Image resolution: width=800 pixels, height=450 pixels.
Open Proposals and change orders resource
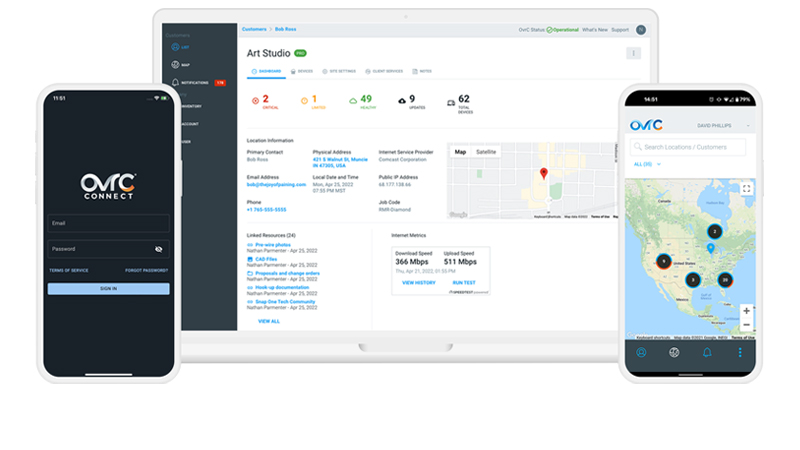click(287, 273)
